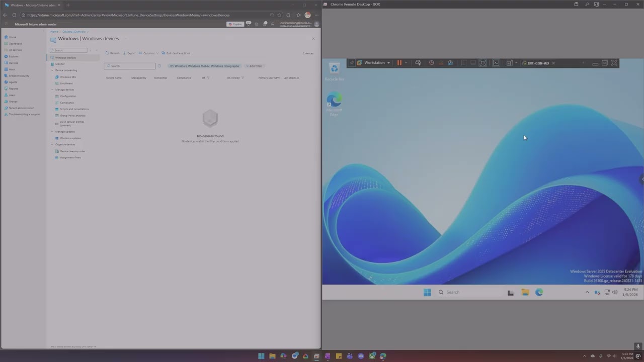Click the send Ctrl+Alt+Del icon
Screen dimensions: 644x362
click(x=418, y=63)
